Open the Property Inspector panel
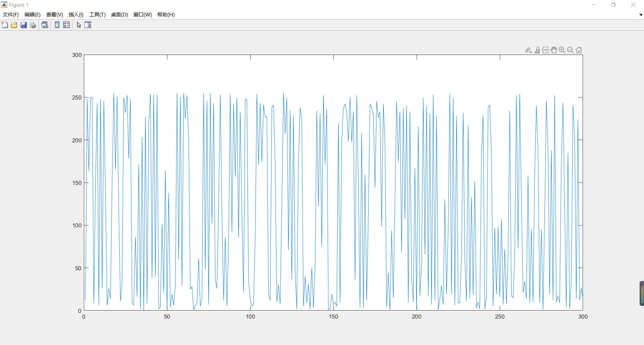644x345 pixels. coord(88,25)
